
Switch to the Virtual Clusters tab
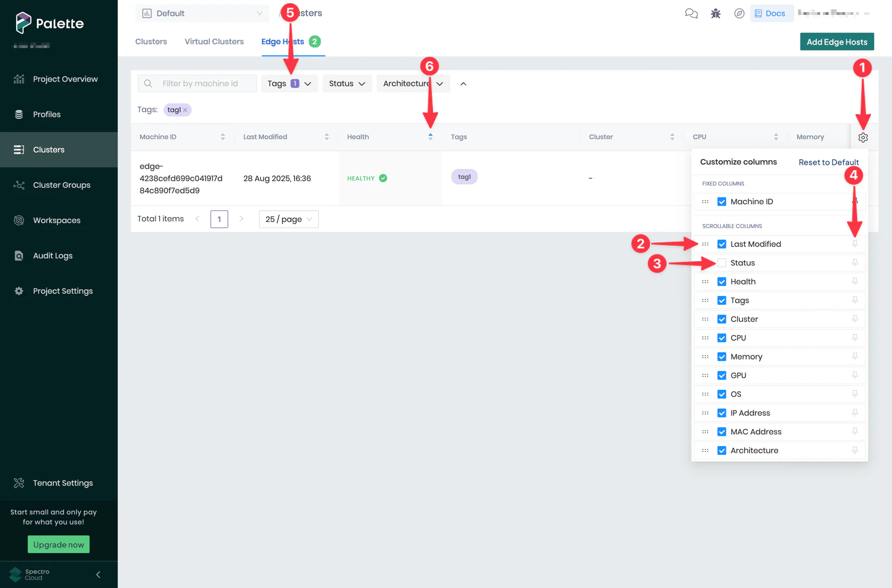[x=214, y=41]
